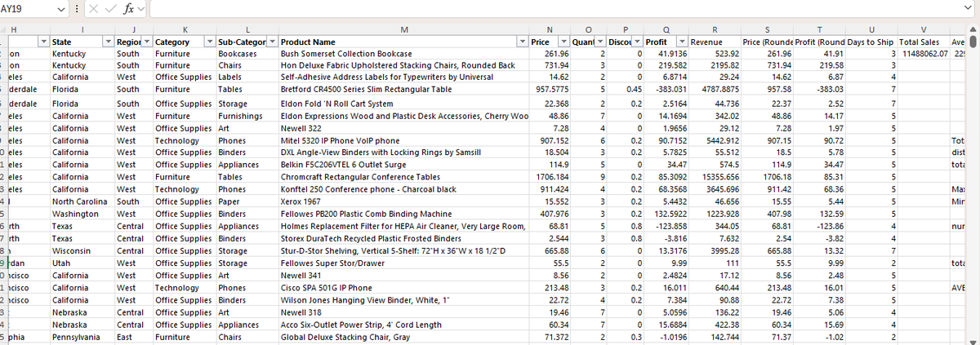The image size is (980, 345).
Task: Open the Sub-Category column filter dropdown
Action: 271,42
